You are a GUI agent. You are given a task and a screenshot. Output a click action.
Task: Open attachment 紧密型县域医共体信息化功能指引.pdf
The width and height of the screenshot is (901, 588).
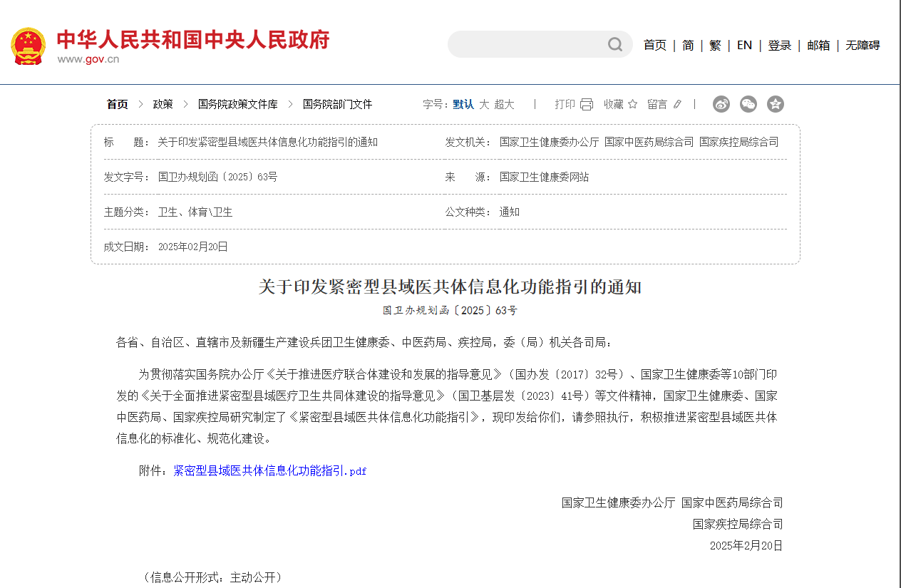(x=270, y=471)
